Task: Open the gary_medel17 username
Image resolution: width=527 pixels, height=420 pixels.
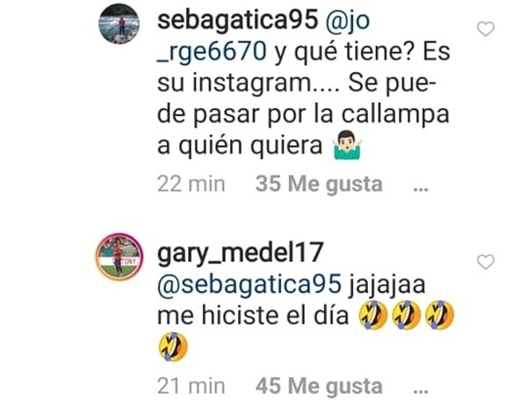Action: (241, 253)
